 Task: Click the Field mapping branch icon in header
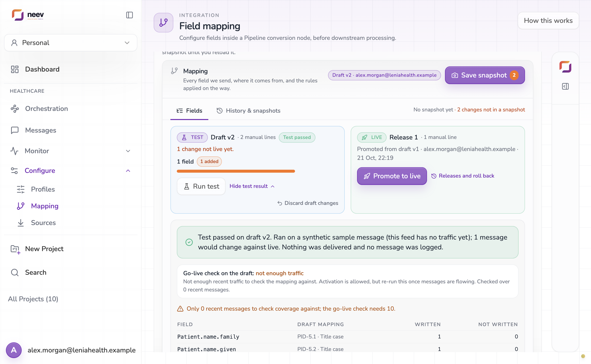164,23
